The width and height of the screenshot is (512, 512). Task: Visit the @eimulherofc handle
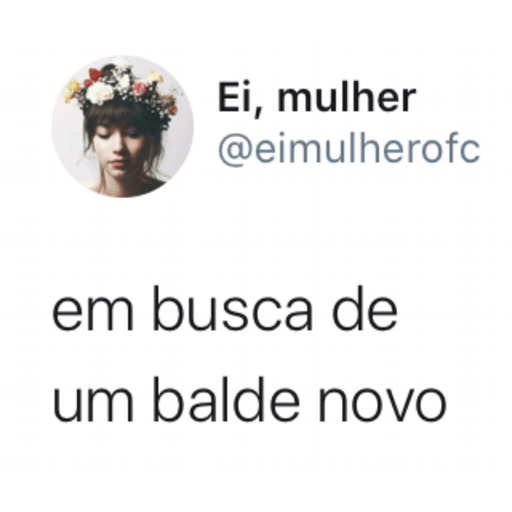(x=349, y=150)
